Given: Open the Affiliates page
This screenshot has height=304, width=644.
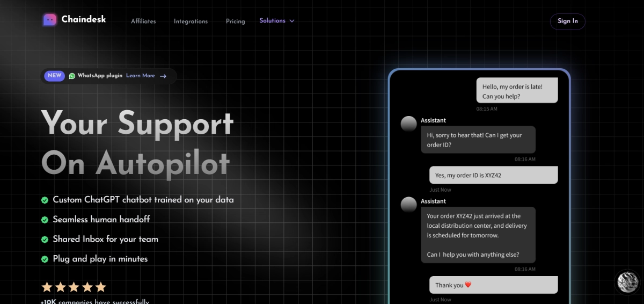Looking at the screenshot, I should pyautogui.click(x=143, y=21).
